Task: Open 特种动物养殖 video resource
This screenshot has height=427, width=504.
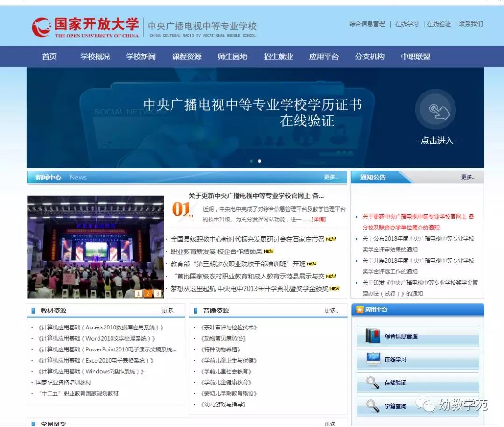Action: (x=220, y=349)
